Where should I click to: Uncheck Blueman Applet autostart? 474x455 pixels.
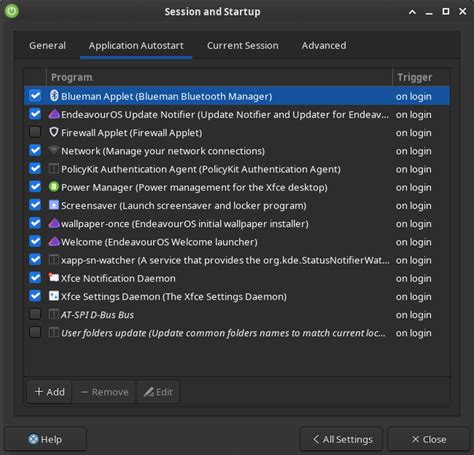tap(35, 96)
